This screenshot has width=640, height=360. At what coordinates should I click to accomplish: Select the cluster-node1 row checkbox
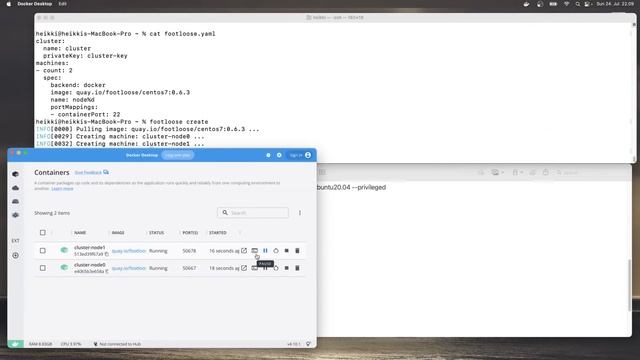point(42,251)
